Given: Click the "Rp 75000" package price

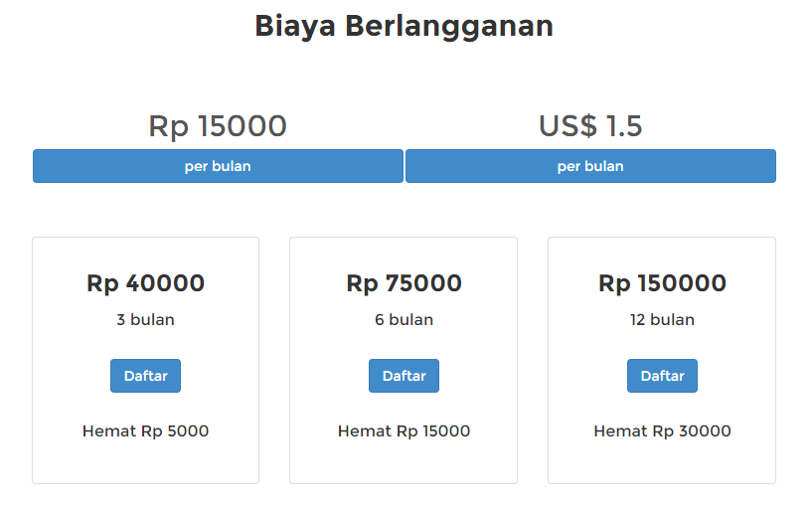Looking at the screenshot, I should click(x=404, y=283).
